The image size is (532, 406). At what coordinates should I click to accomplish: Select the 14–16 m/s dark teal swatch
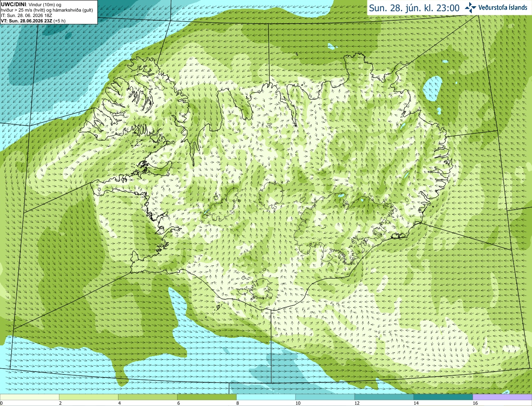coord(443,397)
